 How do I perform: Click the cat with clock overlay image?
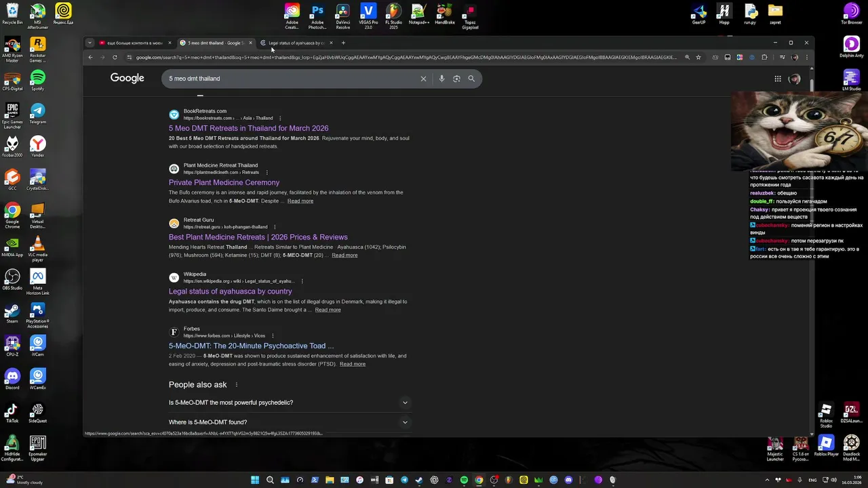(x=799, y=131)
